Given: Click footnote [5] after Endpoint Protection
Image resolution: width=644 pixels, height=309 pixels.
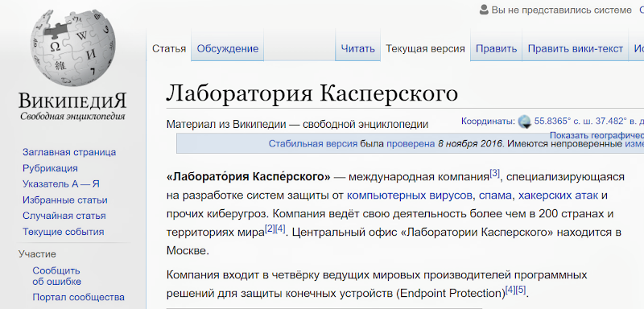Looking at the screenshot, I should pyautogui.click(x=521, y=290).
